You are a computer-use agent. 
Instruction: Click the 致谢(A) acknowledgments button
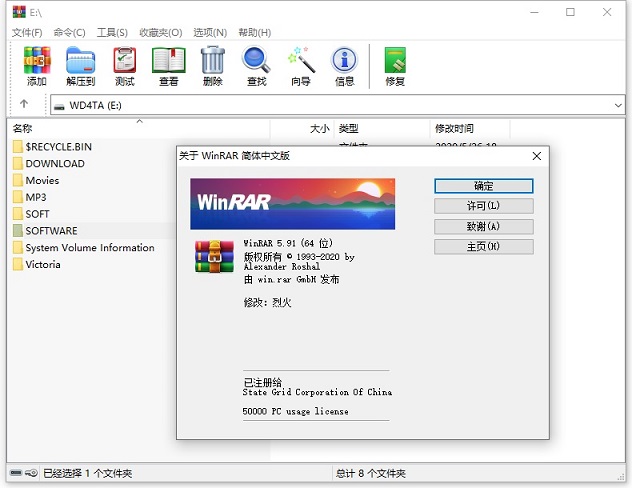(483, 226)
